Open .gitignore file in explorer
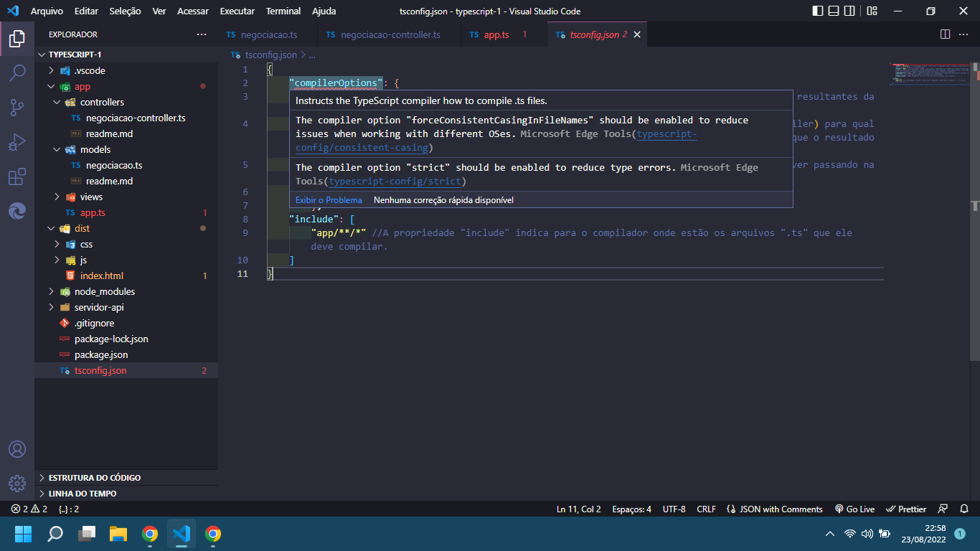 126,323
